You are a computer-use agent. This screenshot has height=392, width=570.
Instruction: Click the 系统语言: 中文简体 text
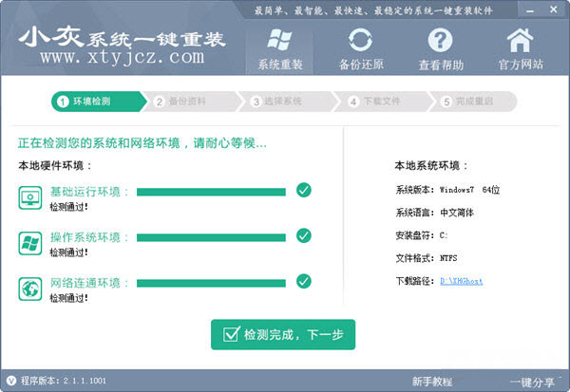[x=435, y=213]
